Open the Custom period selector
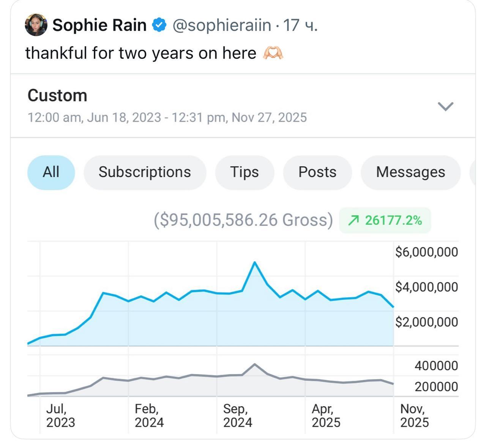The height and width of the screenshot is (448, 486). [x=57, y=96]
